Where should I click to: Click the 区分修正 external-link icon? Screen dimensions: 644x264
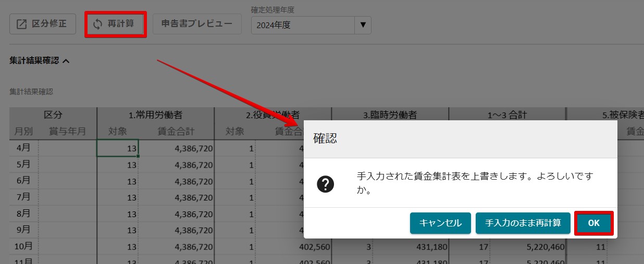(x=22, y=24)
